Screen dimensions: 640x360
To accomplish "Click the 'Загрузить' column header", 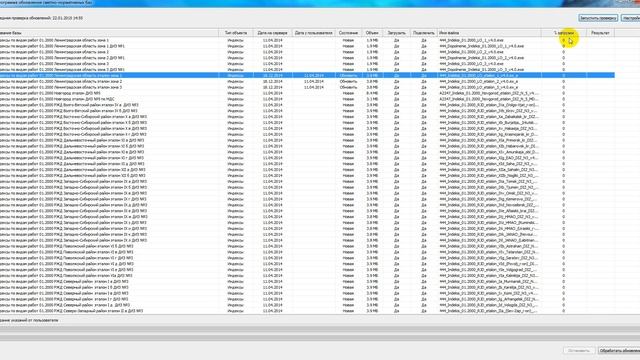I will click(x=396, y=33).
